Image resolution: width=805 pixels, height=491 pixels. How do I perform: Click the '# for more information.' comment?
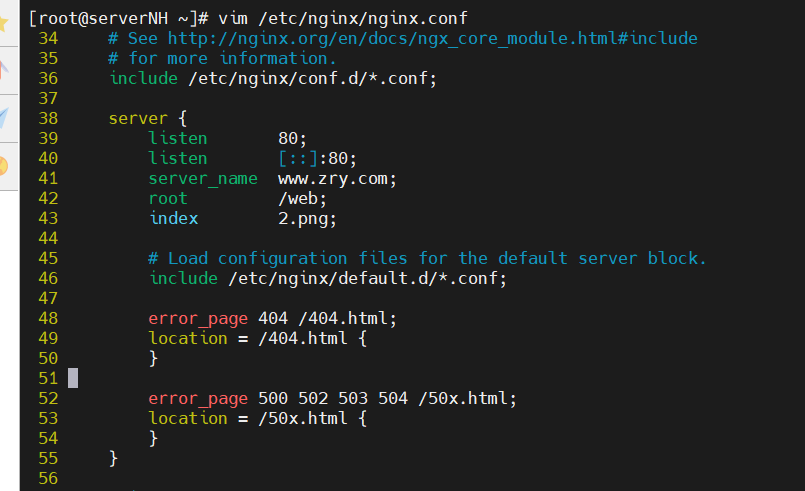pyautogui.click(x=222, y=59)
